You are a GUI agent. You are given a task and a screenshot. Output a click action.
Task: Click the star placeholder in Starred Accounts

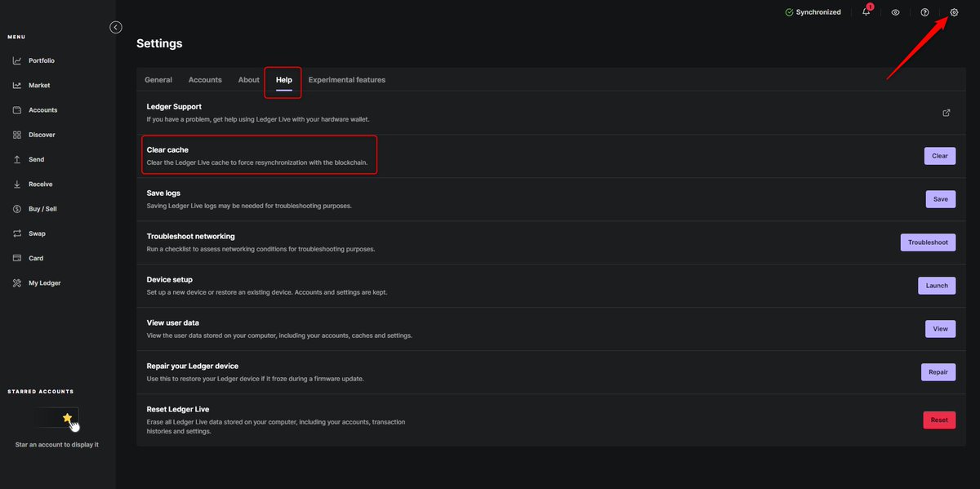coord(68,418)
